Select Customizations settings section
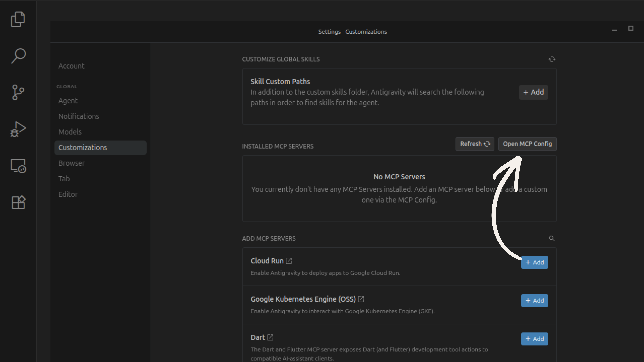The width and height of the screenshot is (644, 362). [x=100, y=148]
